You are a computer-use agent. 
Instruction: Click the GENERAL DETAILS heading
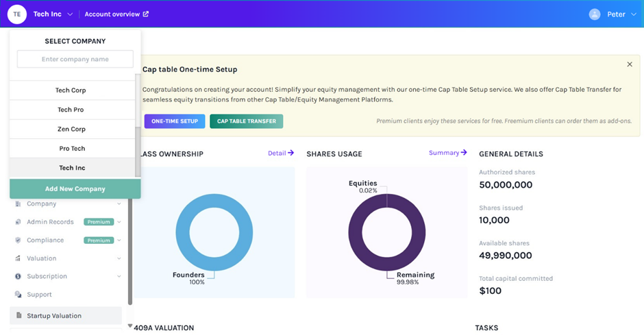pyautogui.click(x=511, y=154)
